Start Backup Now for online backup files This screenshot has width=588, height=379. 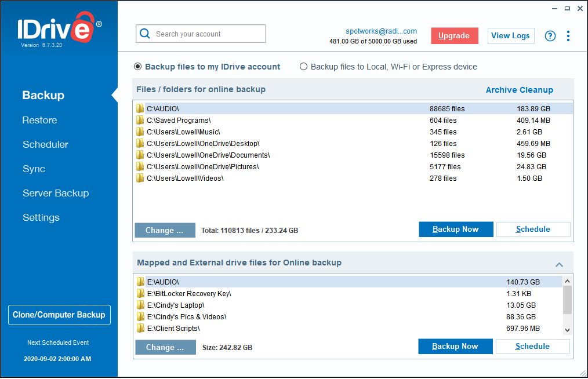point(456,229)
